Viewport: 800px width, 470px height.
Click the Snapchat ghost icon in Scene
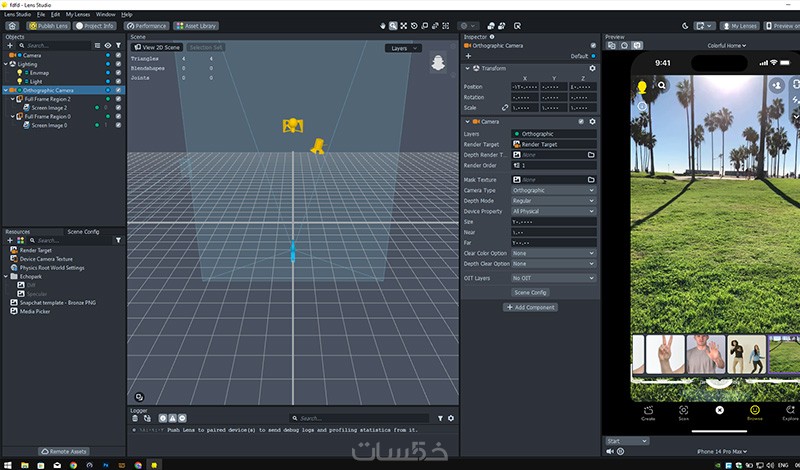pos(438,63)
